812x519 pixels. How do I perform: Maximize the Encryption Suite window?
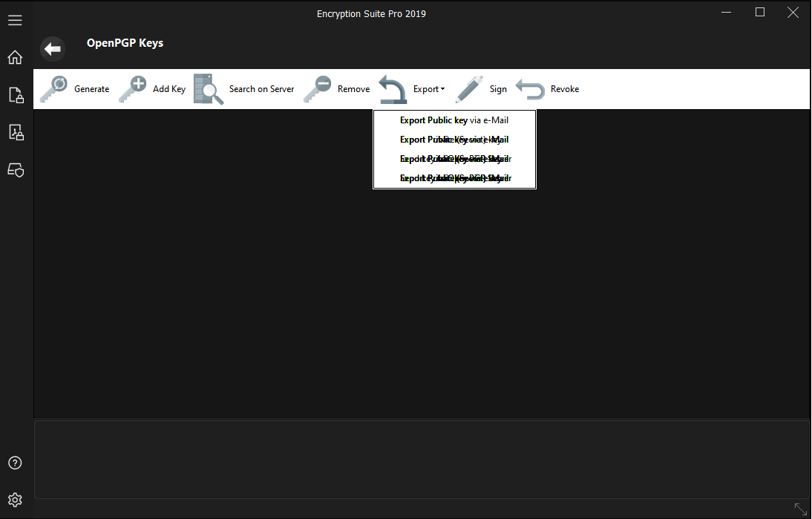tap(760, 12)
